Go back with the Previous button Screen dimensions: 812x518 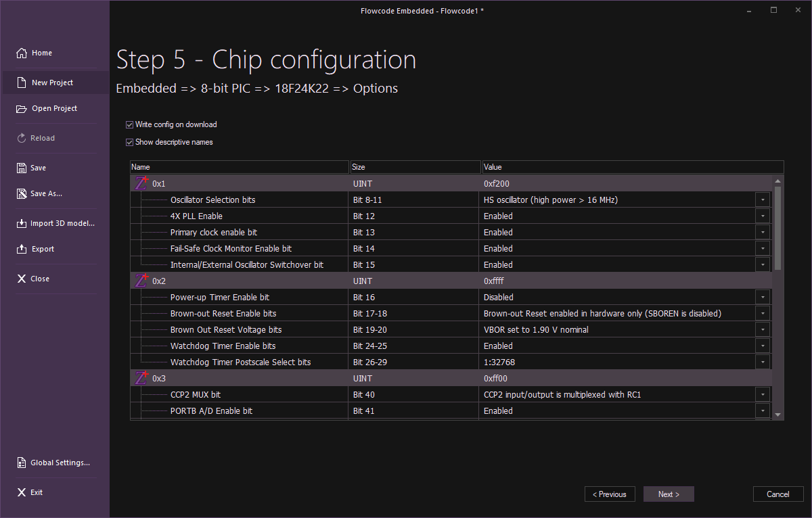610,494
